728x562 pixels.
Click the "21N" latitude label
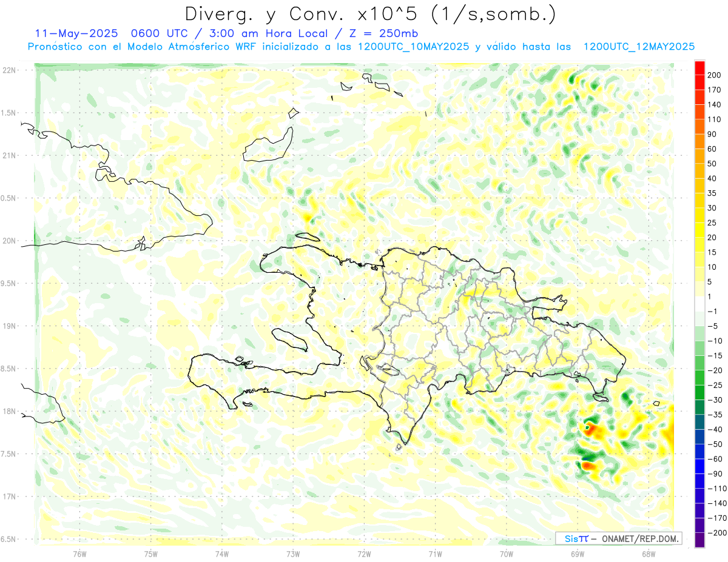pos(9,155)
